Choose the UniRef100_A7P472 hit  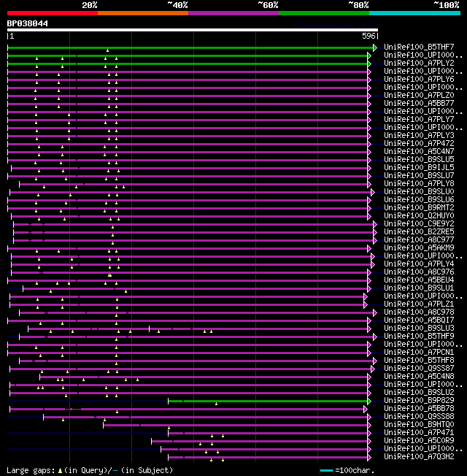pos(419,143)
